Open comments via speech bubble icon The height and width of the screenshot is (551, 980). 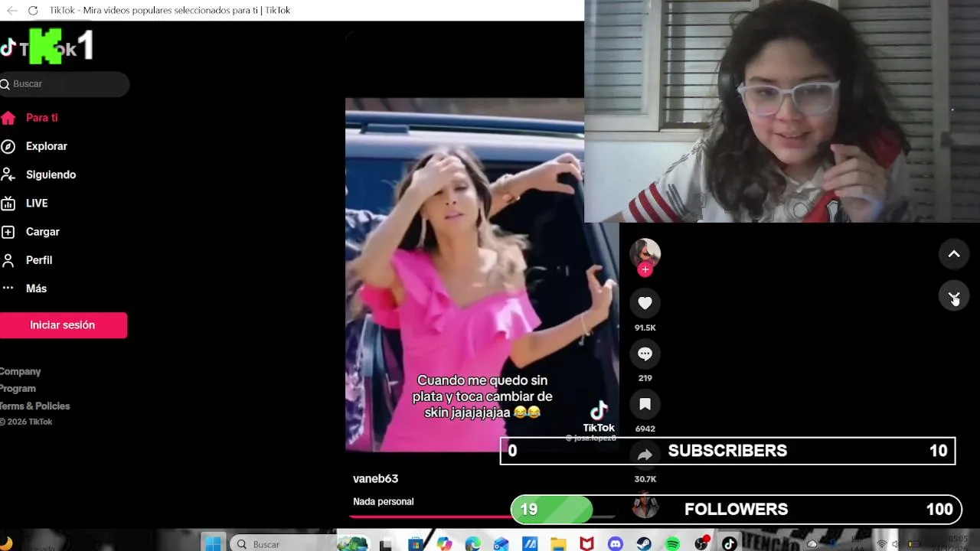(x=645, y=354)
